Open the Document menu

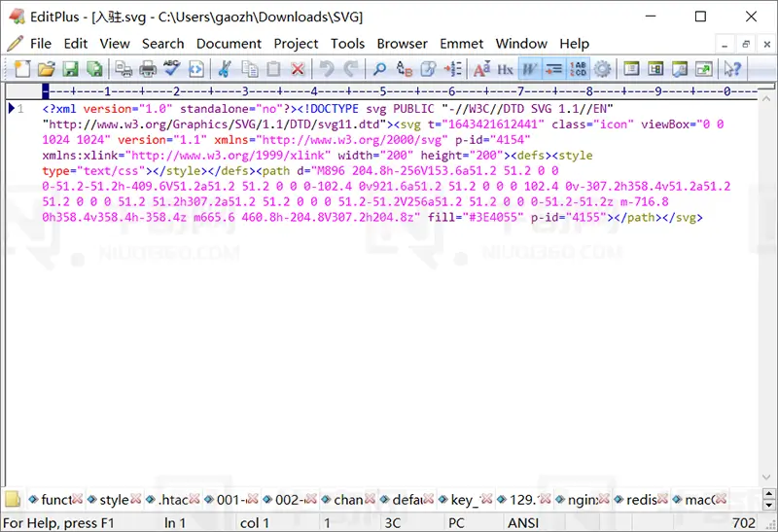pyautogui.click(x=229, y=44)
